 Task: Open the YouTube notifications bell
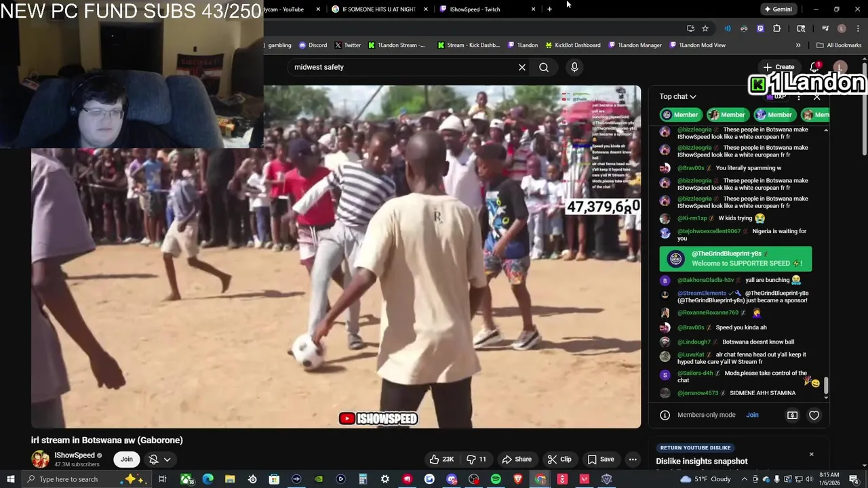coord(815,67)
